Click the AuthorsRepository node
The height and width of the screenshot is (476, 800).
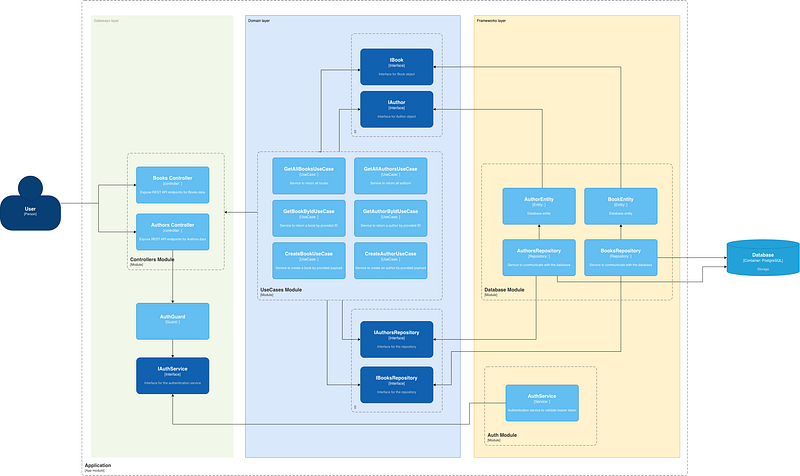tap(539, 258)
